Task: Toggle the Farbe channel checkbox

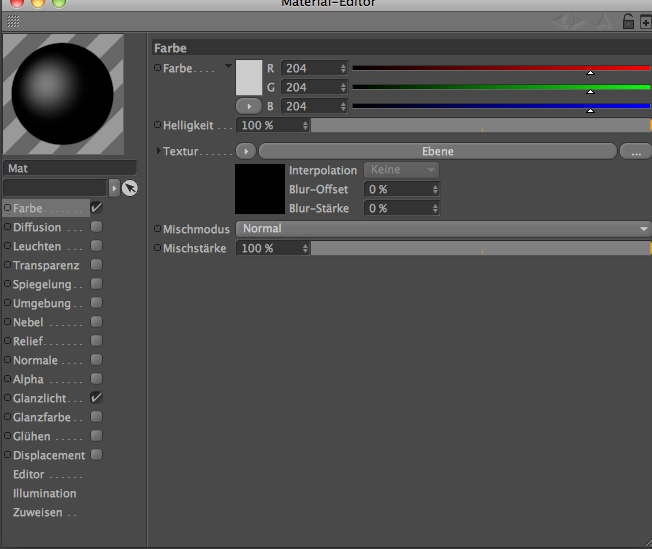Action: [96, 208]
